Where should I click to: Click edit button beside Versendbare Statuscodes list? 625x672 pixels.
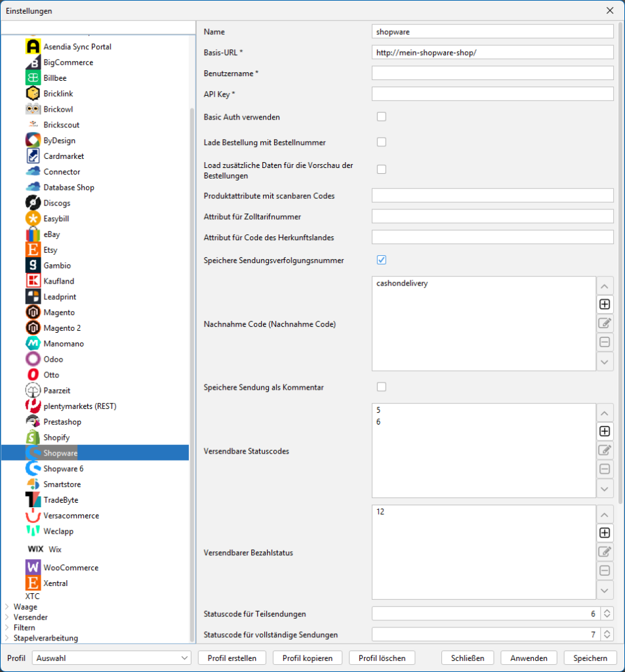[605, 450]
